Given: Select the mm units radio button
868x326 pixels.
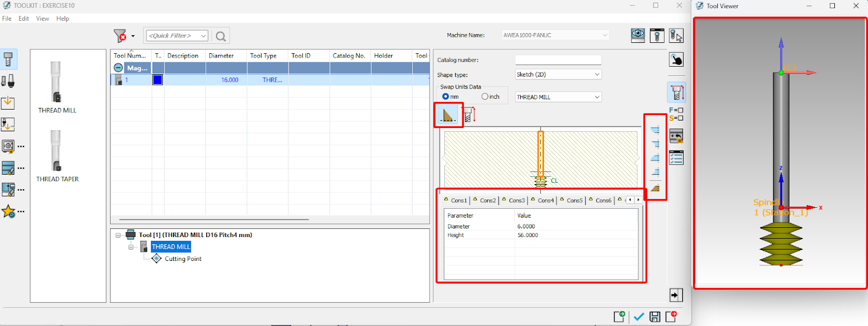Looking at the screenshot, I should [446, 97].
